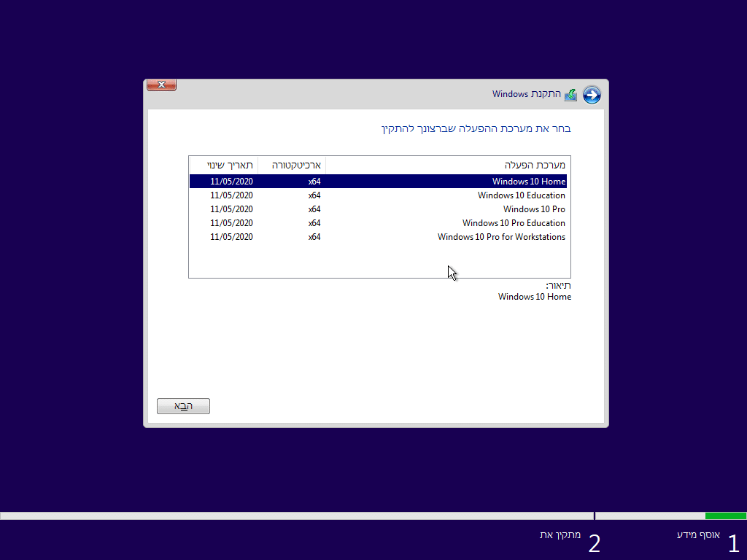The image size is (747, 560).
Task: Select Windows 10 Home in the list
Action: (528, 182)
